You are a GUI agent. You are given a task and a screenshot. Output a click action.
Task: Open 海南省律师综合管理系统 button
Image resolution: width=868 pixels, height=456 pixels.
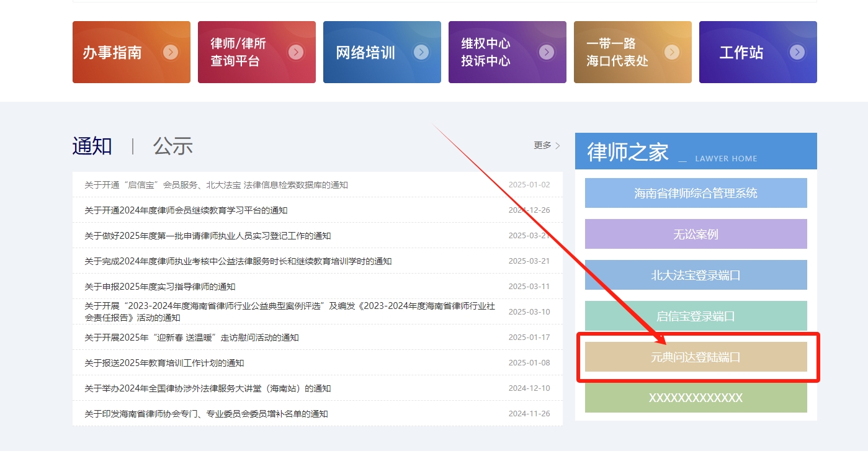[696, 193]
